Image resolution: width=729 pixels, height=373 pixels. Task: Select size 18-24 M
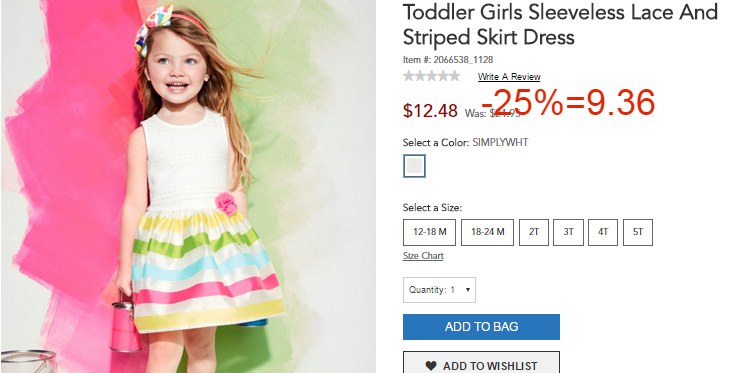pos(487,232)
